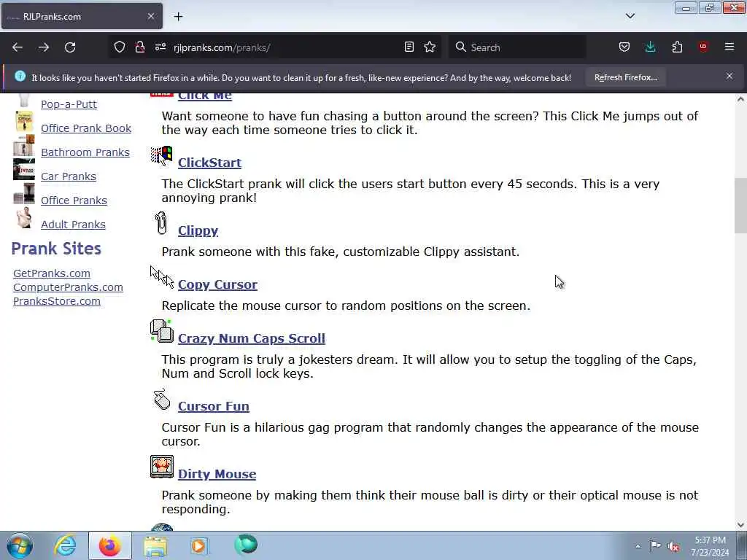Click Car Pranks thumbnail image
747x560 pixels.
coord(24,169)
